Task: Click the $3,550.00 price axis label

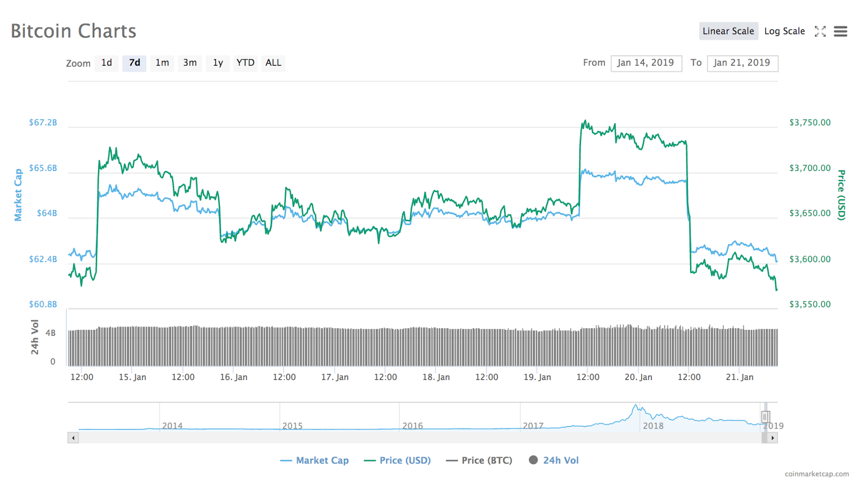Action: click(x=810, y=305)
